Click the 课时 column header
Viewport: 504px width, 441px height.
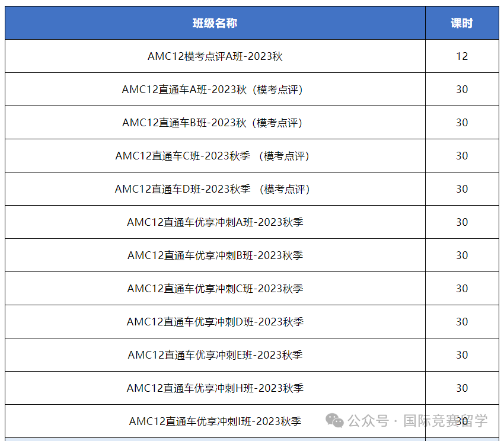coord(462,23)
